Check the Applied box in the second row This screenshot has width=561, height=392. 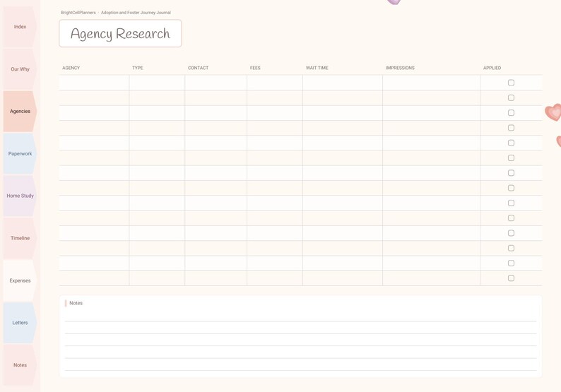click(511, 97)
